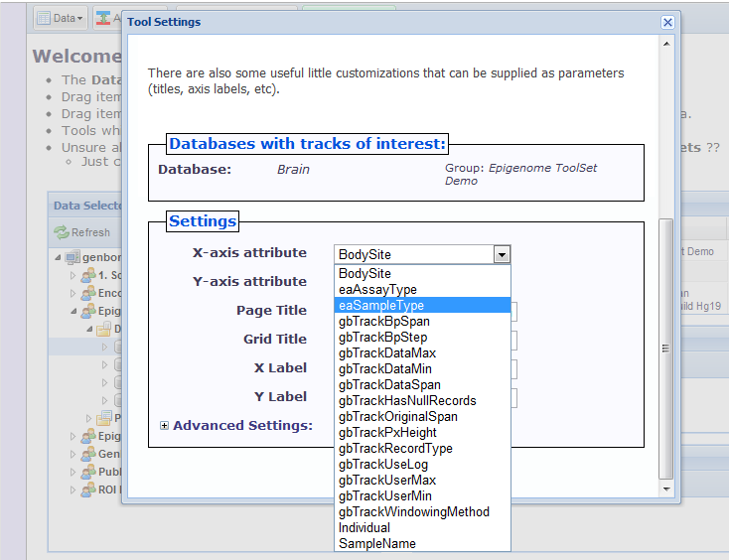
Task: Select BodySite option in the list
Action: pos(364,273)
